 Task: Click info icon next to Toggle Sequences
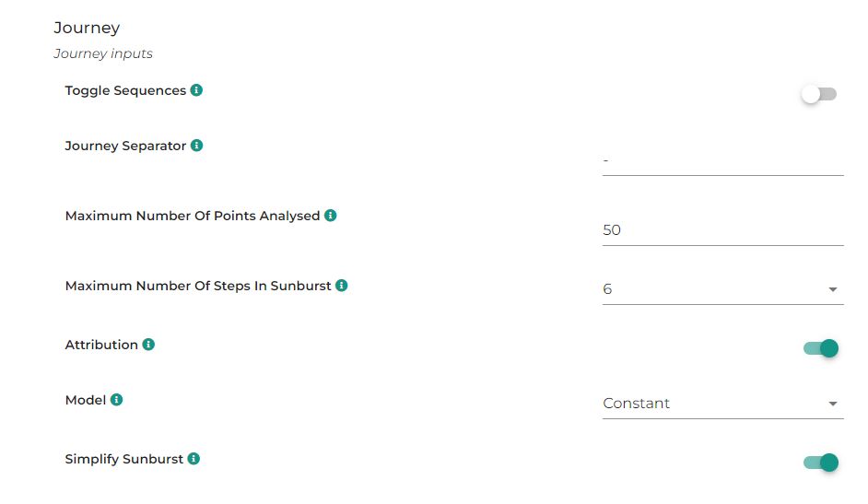tap(196, 90)
